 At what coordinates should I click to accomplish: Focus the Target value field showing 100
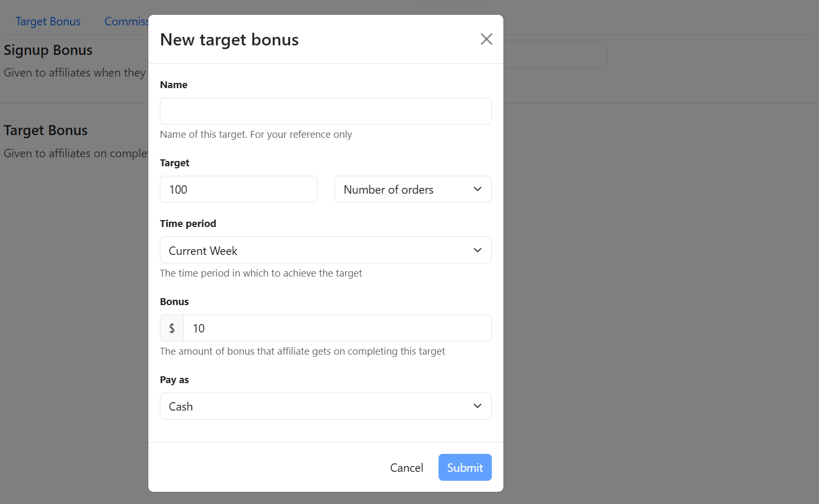tap(238, 189)
